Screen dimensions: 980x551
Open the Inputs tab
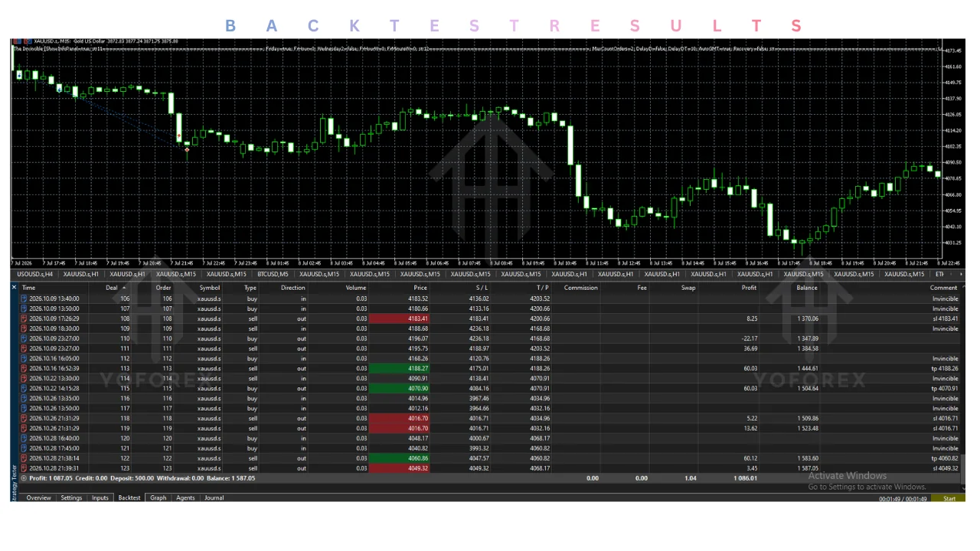coord(100,498)
